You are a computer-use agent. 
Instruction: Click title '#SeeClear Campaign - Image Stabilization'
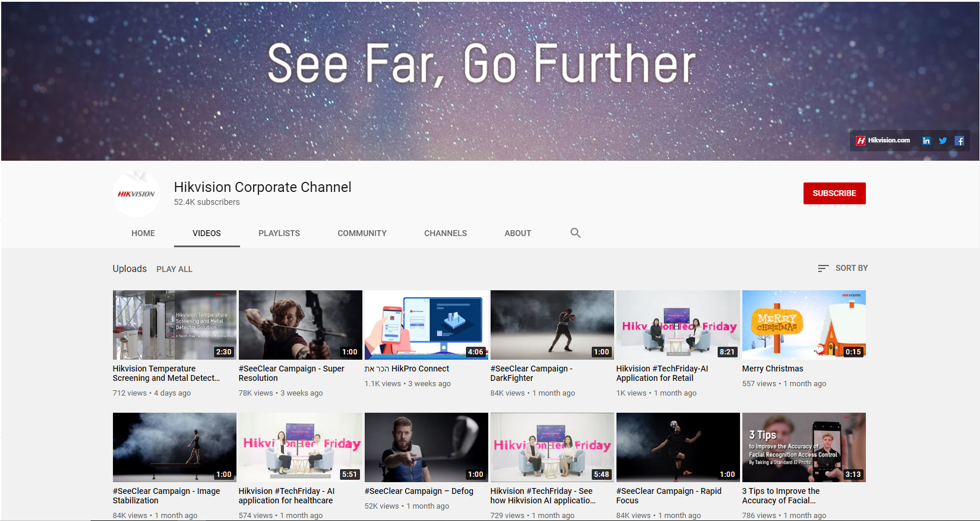[166, 496]
